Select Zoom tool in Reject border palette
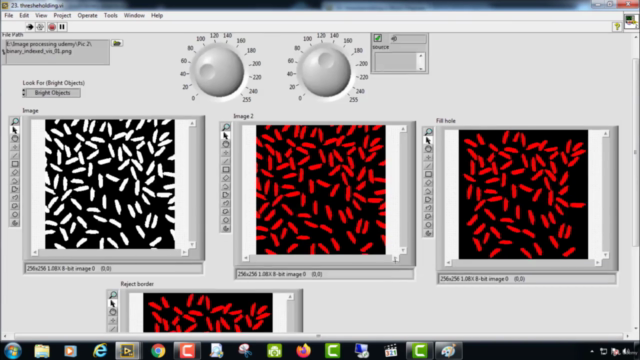This screenshot has width=640, height=360. pyautogui.click(x=113, y=295)
